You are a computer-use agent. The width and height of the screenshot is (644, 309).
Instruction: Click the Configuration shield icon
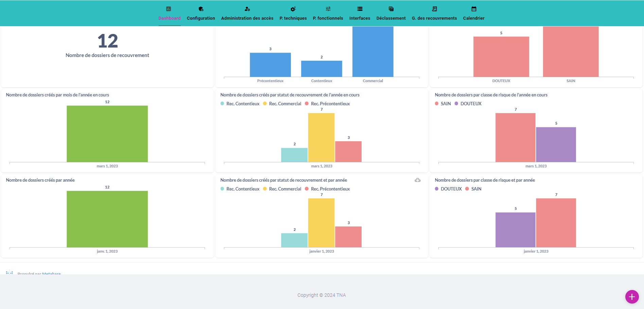tap(201, 9)
